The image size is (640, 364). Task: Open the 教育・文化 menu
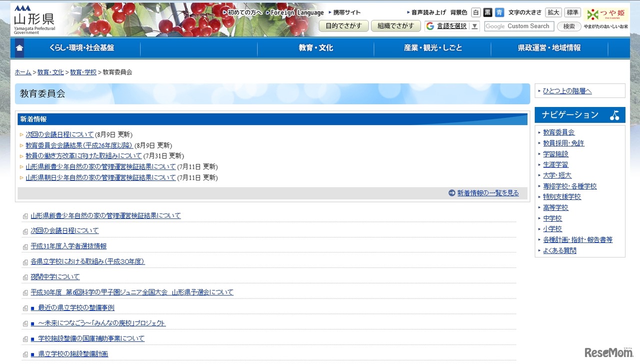coord(315,48)
